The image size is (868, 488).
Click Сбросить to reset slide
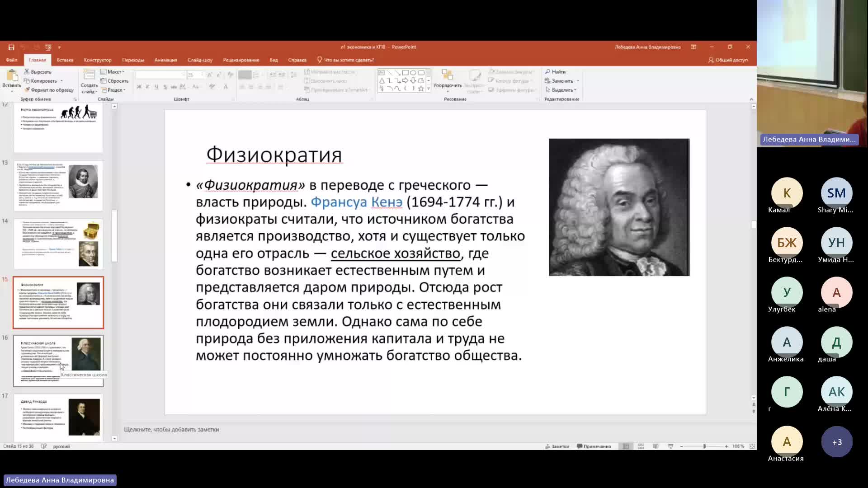115,81
